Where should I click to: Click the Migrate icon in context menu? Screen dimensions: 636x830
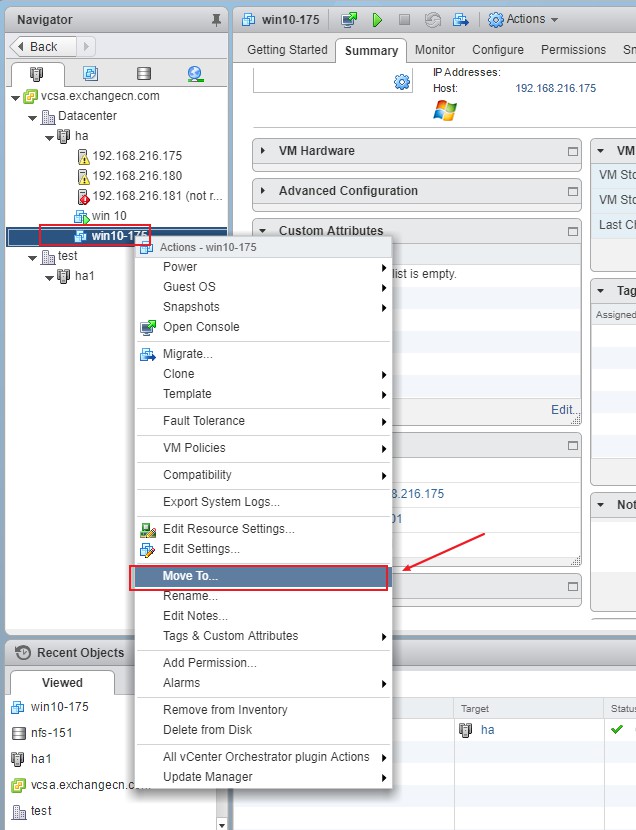(x=148, y=354)
